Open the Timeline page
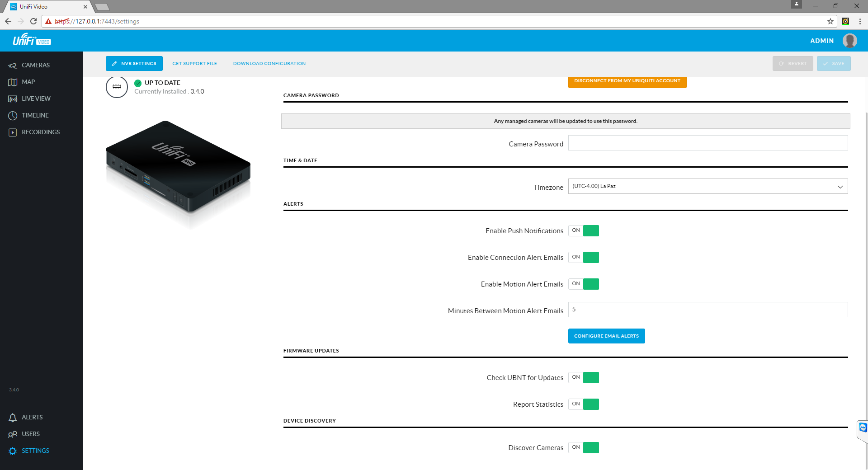 click(x=35, y=115)
